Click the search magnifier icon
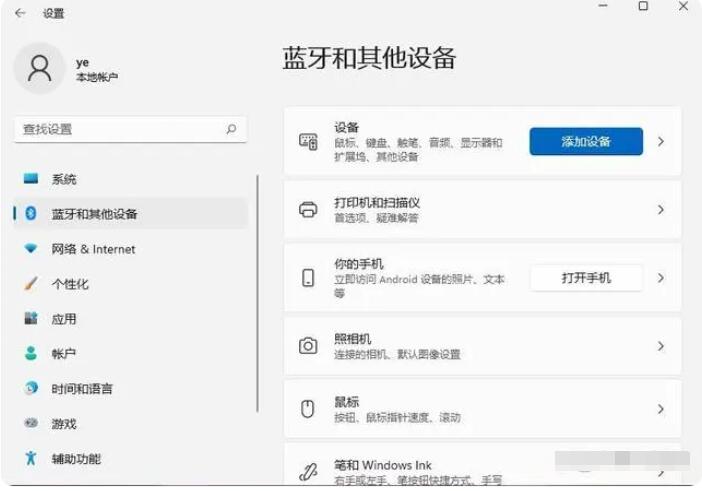702x491 pixels. pyautogui.click(x=231, y=129)
